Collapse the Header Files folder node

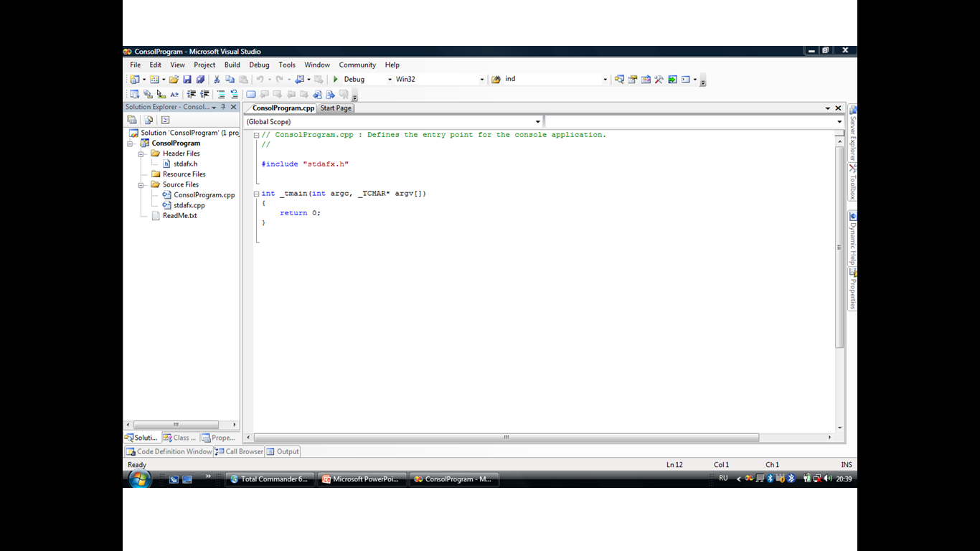point(141,154)
